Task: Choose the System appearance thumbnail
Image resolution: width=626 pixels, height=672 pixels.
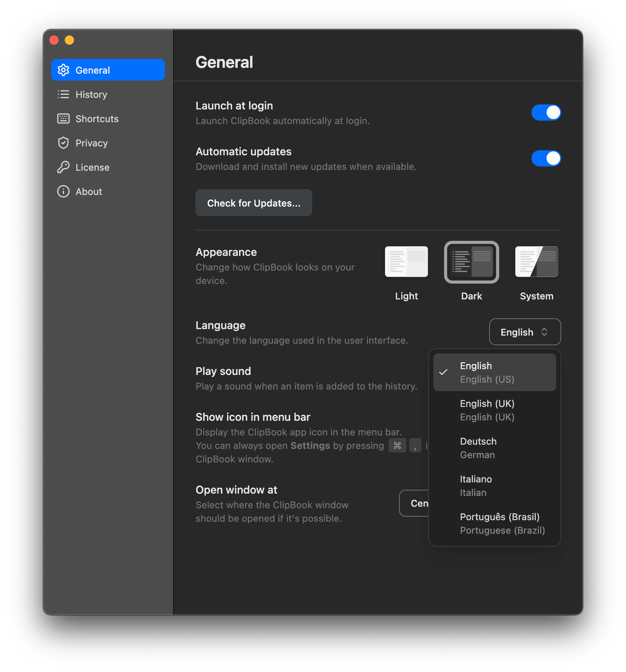Action: pyautogui.click(x=537, y=262)
